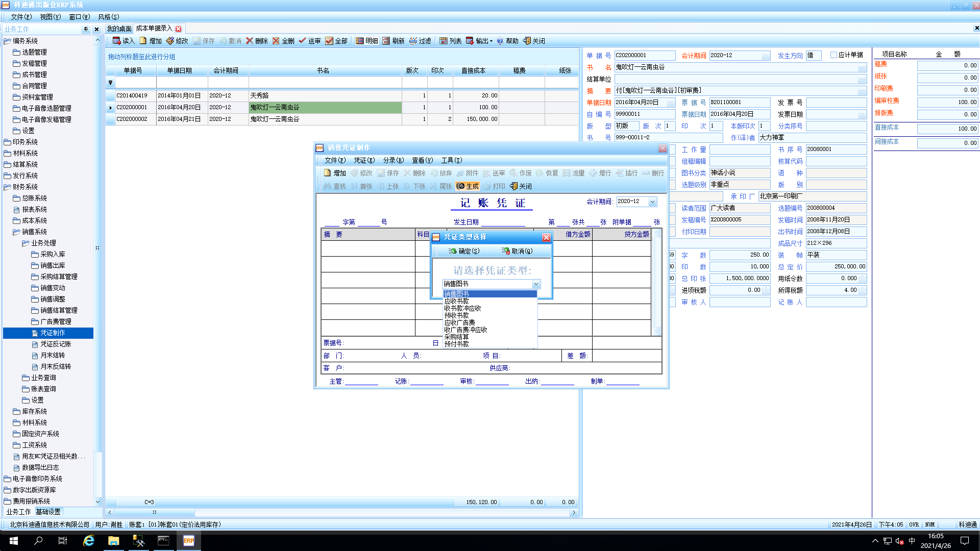Click the 取消 cancel button
This screenshot has height=551, width=980.
click(517, 251)
